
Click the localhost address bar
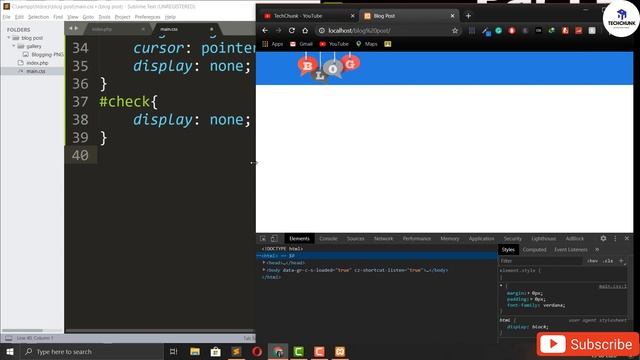pos(388,31)
